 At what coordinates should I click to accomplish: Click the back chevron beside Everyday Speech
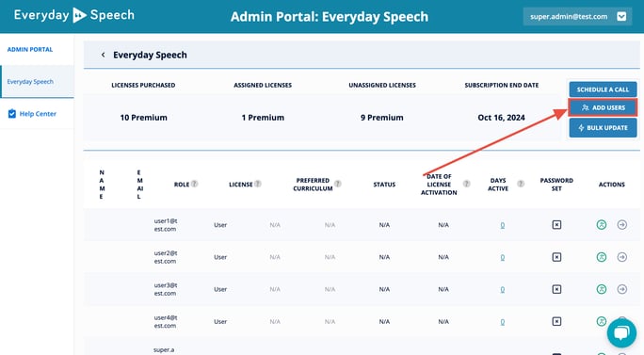(x=103, y=55)
